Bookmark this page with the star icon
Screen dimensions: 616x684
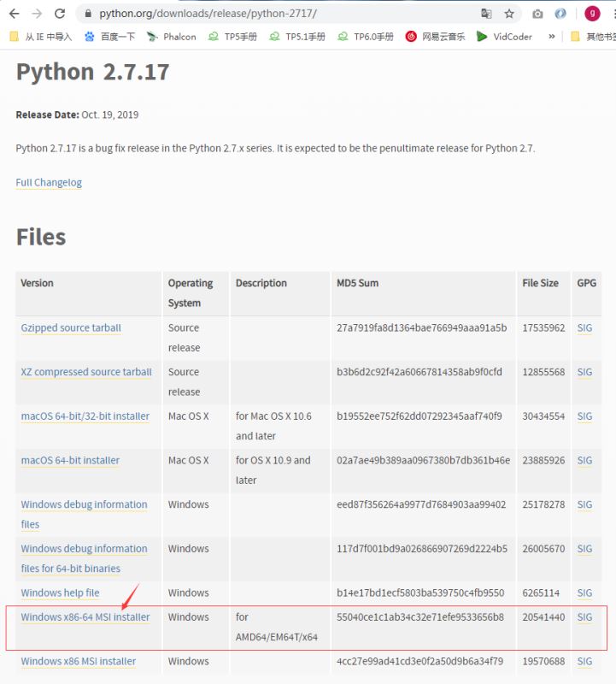509,14
